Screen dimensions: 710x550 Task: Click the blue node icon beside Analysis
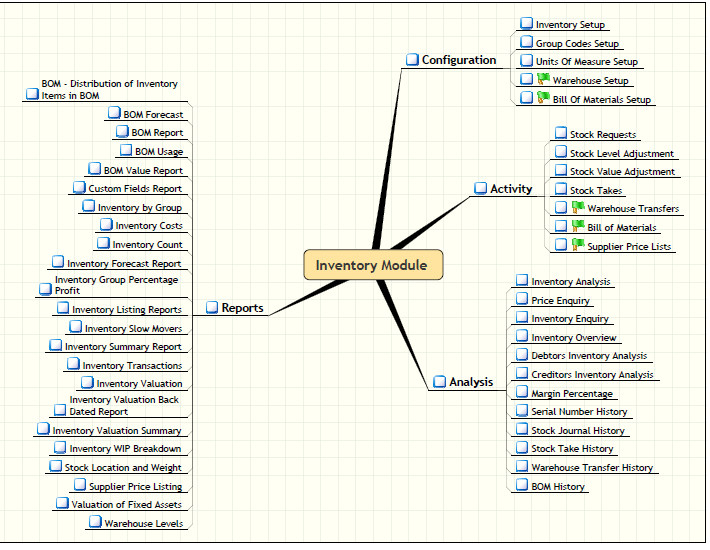(x=439, y=382)
